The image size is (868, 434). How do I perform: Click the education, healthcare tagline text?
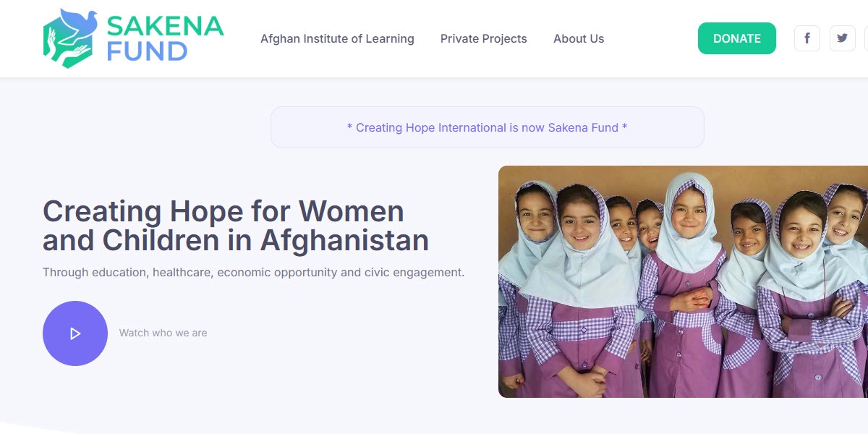(253, 273)
